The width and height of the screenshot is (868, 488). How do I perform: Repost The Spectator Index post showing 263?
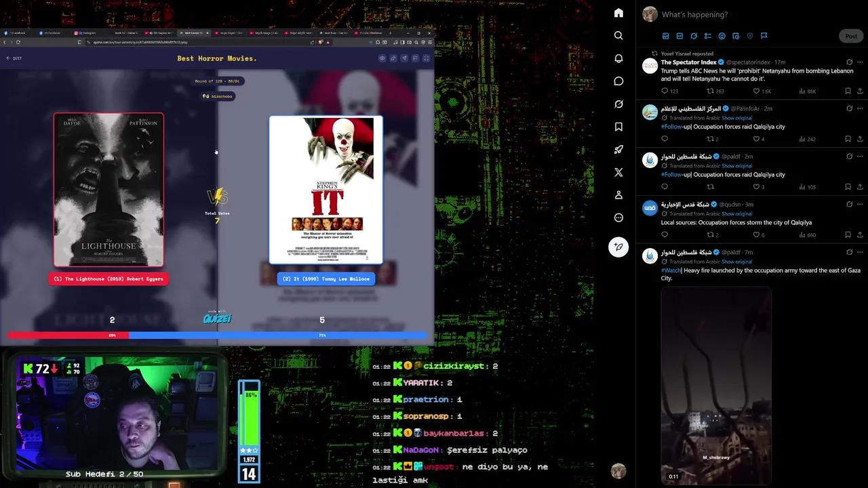(711, 91)
